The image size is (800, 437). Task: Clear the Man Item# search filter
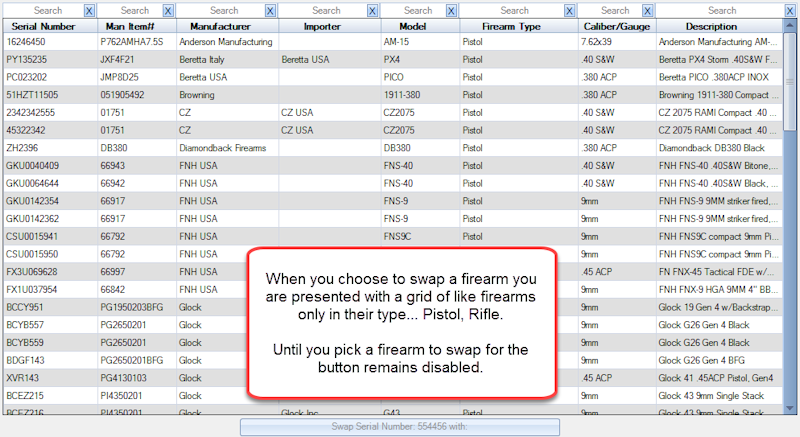[x=168, y=11]
